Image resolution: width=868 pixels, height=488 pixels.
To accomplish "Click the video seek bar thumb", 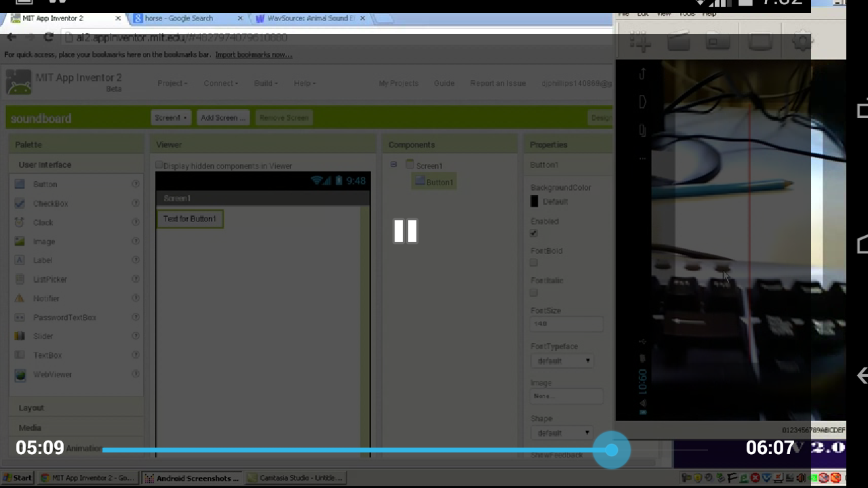I will click(x=612, y=449).
